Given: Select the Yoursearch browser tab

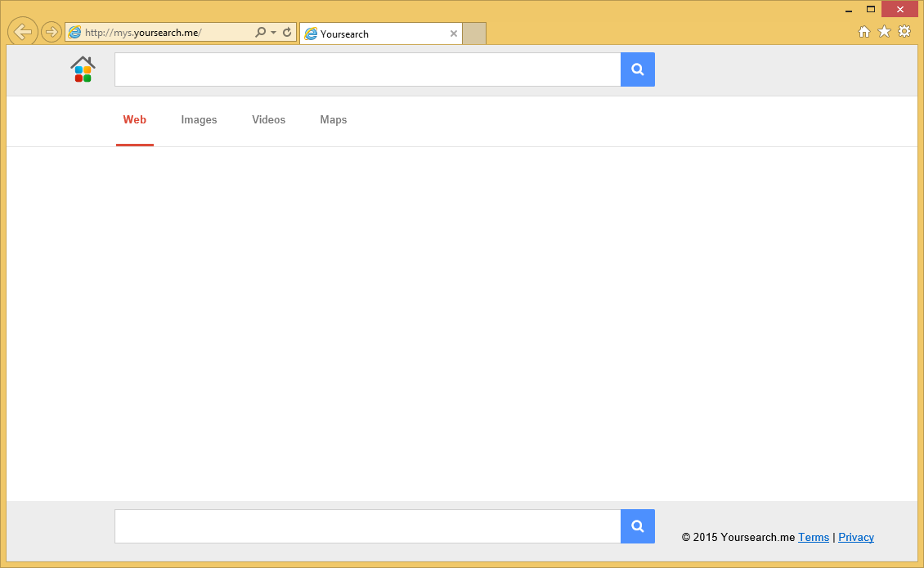Looking at the screenshot, I should tap(381, 34).
